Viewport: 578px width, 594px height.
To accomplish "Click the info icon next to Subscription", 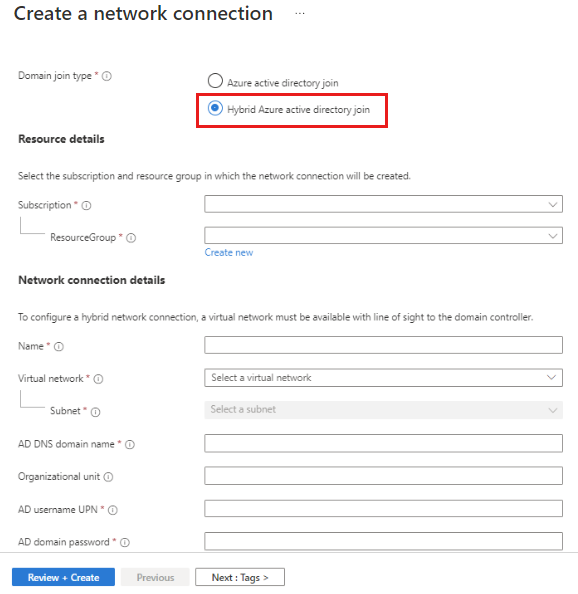I will coord(86,205).
